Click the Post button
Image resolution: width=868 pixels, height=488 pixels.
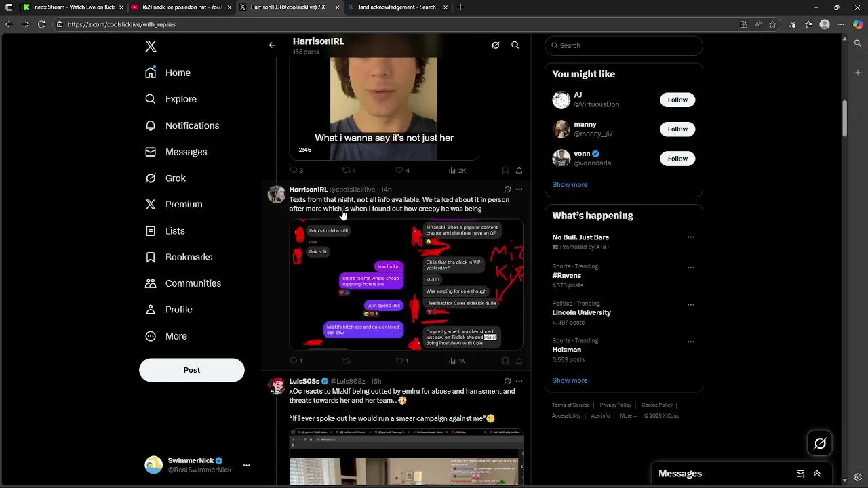(192, 370)
